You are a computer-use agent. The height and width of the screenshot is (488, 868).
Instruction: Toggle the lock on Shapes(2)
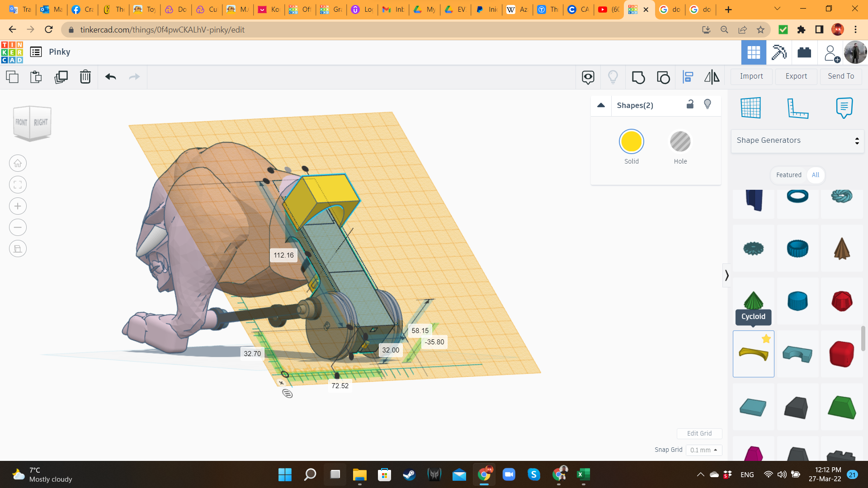point(690,105)
